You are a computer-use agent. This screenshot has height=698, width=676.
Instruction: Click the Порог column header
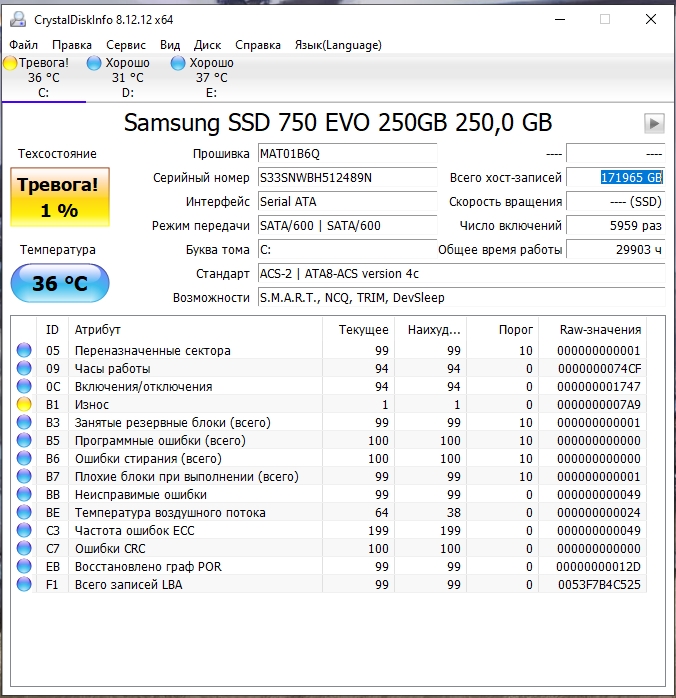503,329
